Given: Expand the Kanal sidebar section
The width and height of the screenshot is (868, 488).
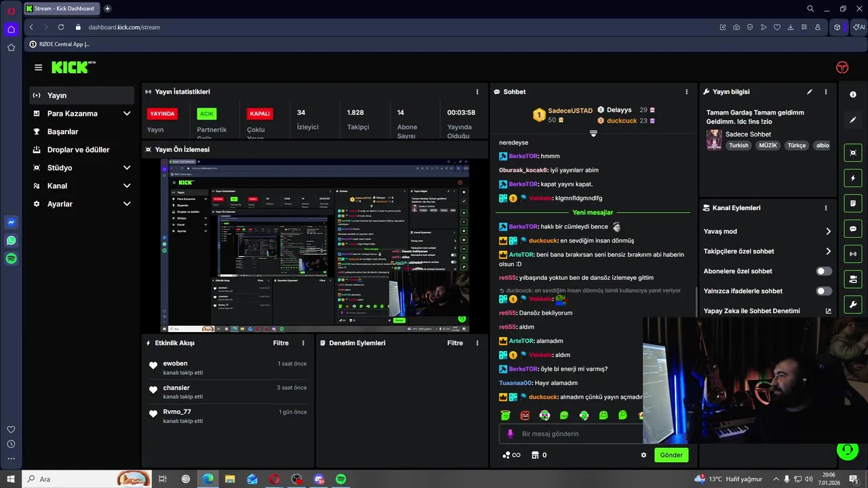Looking at the screenshot, I should (127, 186).
